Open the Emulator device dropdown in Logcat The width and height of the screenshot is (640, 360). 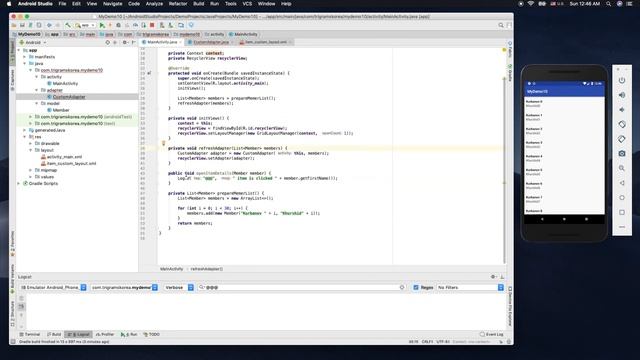53,287
